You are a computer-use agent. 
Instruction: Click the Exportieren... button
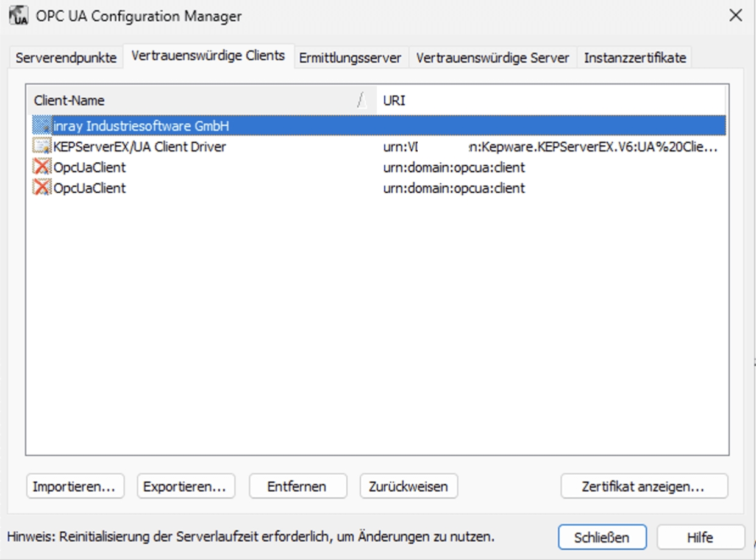click(x=185, y=486)
